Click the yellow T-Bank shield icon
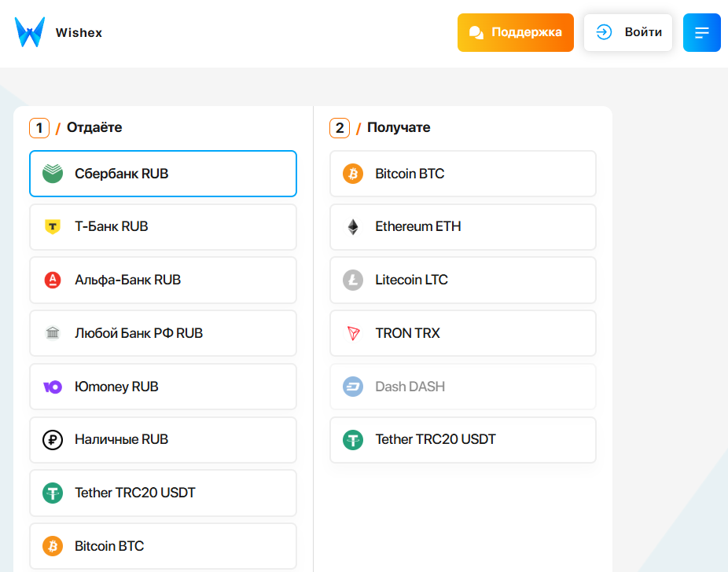The width and height of the screenshot is (728, 572). [53, 226]
